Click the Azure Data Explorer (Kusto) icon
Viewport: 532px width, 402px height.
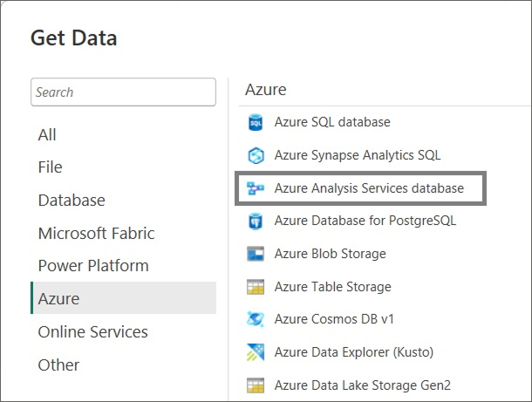pos(256,352)
